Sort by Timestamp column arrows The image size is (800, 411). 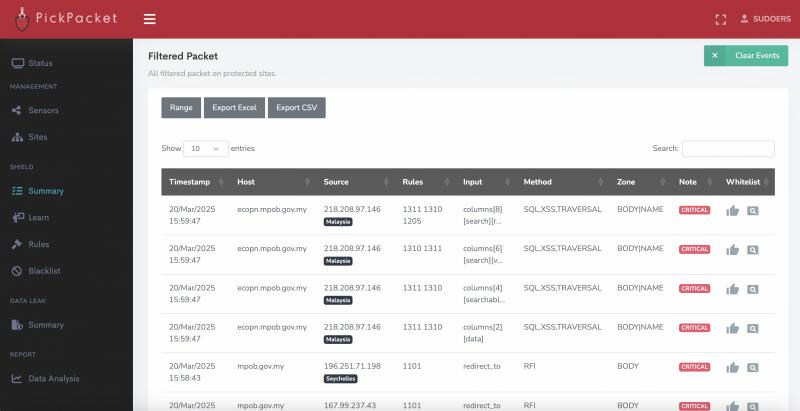point(221,182)
